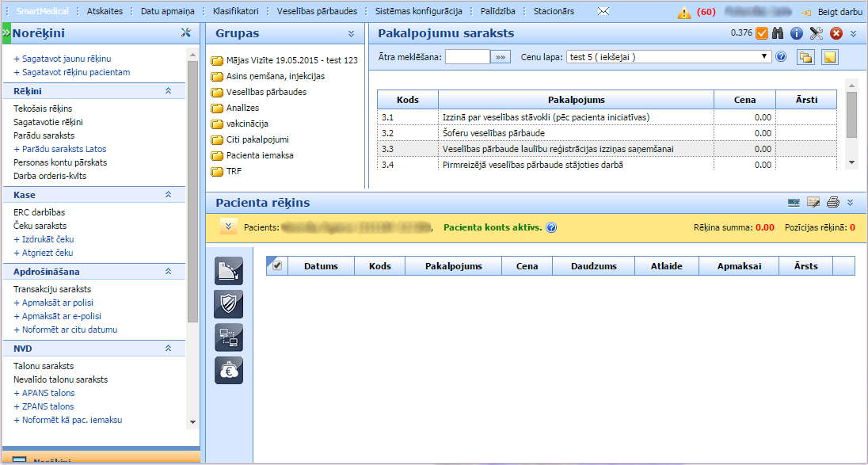
Task: Click the wrench tools icon in Norēķini header
Action: point(187,33)
